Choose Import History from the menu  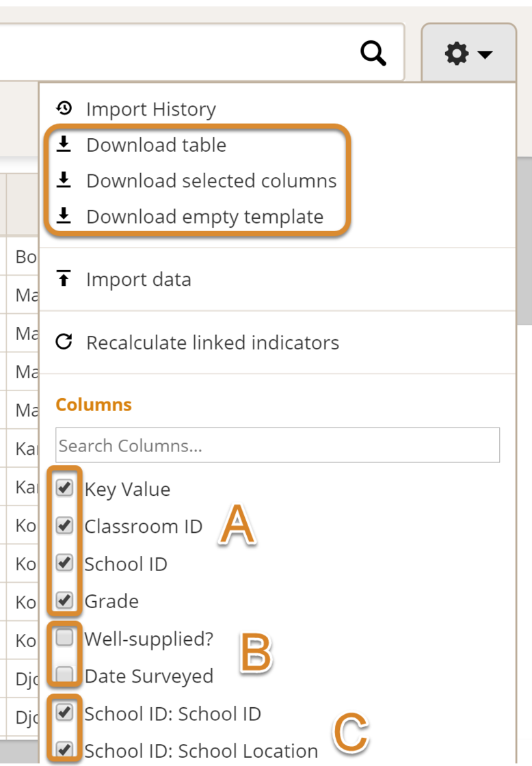coord(151,109)
